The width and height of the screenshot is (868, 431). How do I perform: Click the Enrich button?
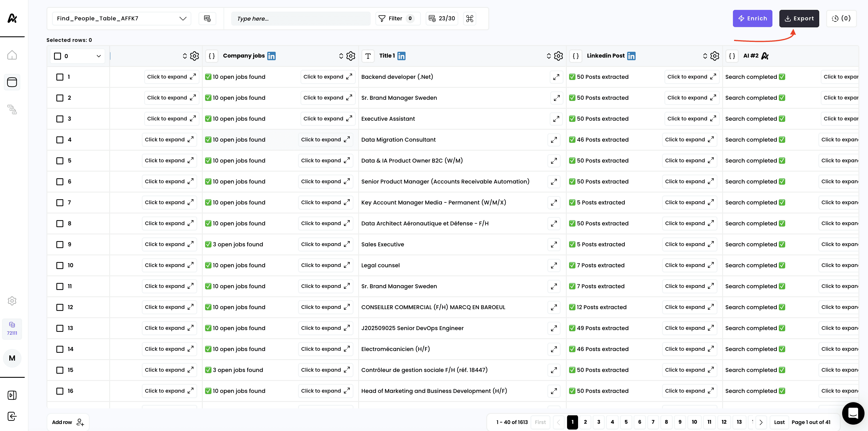pos(752,19)
